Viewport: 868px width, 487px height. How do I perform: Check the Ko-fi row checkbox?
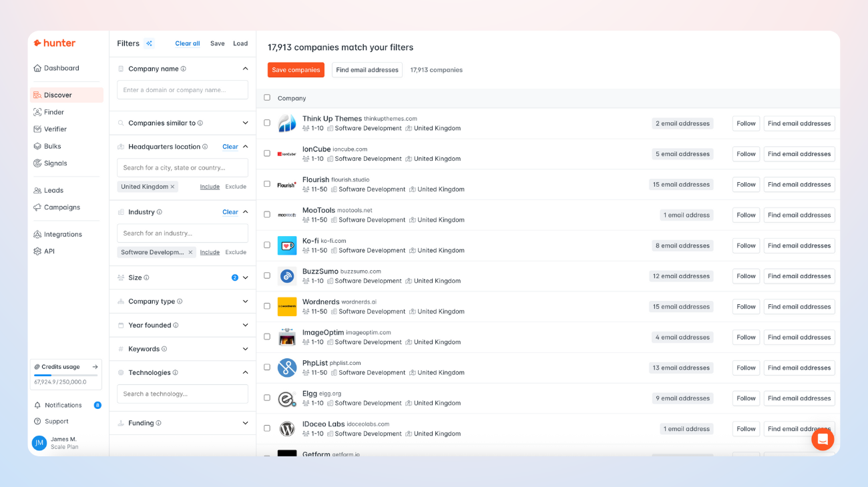pyautogui.click(x=267, y=246)
